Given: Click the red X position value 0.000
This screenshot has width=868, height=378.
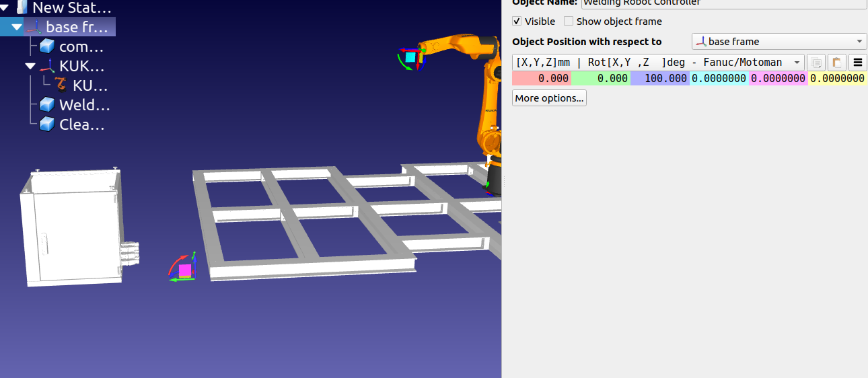Looking at the screenshot, I should 542,79.
